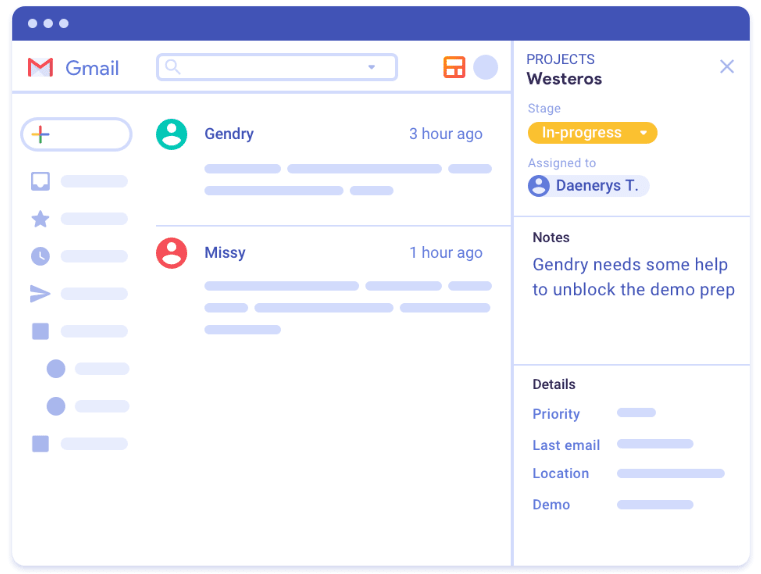The height and width of the screenshot is (574, 761).
Task: Click the Last email field label
Action: click(566, 445)
